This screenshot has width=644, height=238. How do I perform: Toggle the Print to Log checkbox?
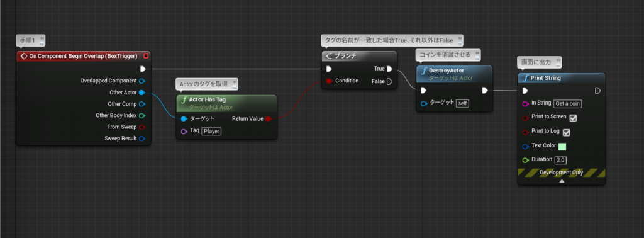[567, 132]
